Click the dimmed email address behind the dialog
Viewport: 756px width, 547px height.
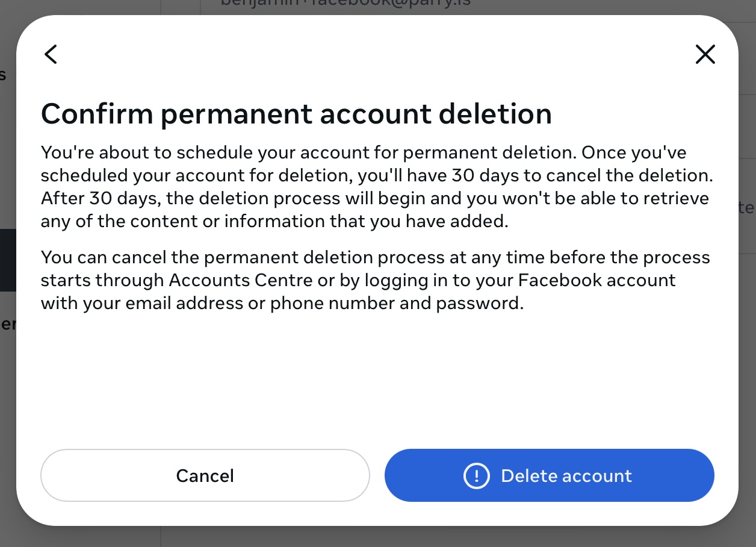(345, 4)
